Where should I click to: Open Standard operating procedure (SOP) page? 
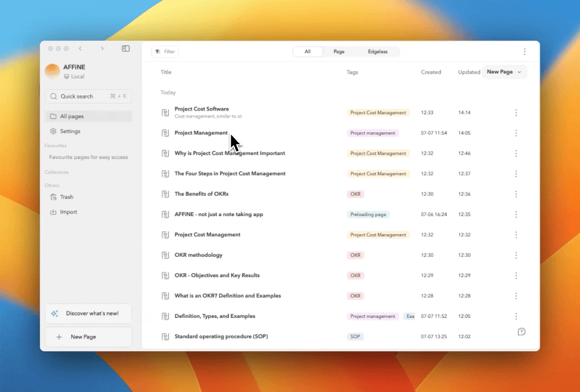click(221, 336)
